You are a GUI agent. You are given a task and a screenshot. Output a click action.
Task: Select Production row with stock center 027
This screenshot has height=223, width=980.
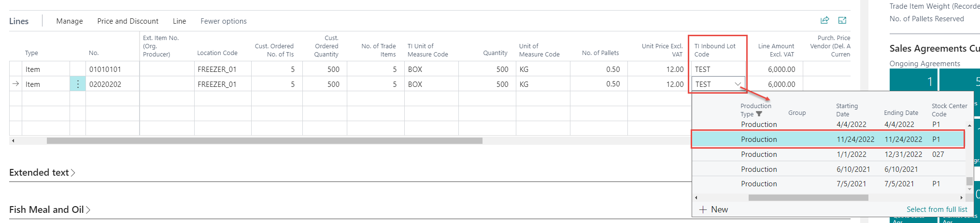click(828, 154)
